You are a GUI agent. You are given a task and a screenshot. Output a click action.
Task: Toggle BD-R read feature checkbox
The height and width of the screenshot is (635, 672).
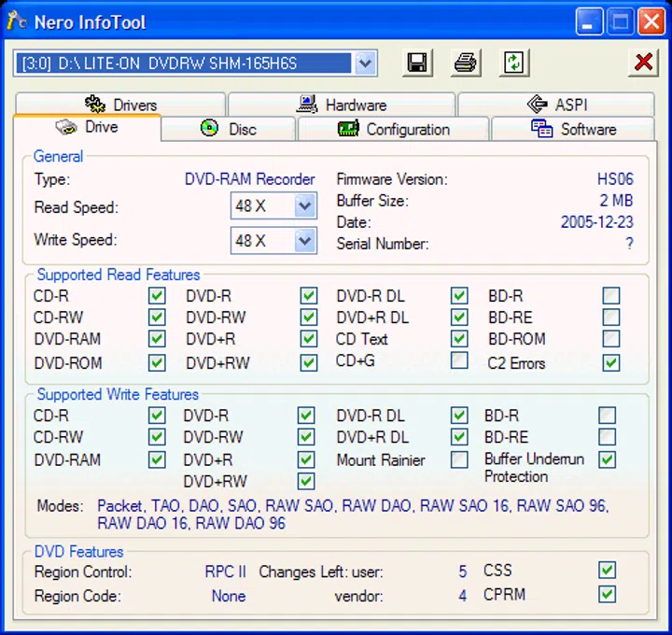(610, 296)
